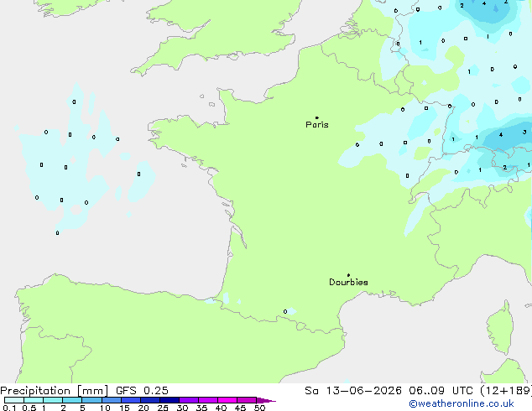Screen dimensions: 532x411
Task: Click the '0.1' legend scale value
Action: (x=9, y=408)
